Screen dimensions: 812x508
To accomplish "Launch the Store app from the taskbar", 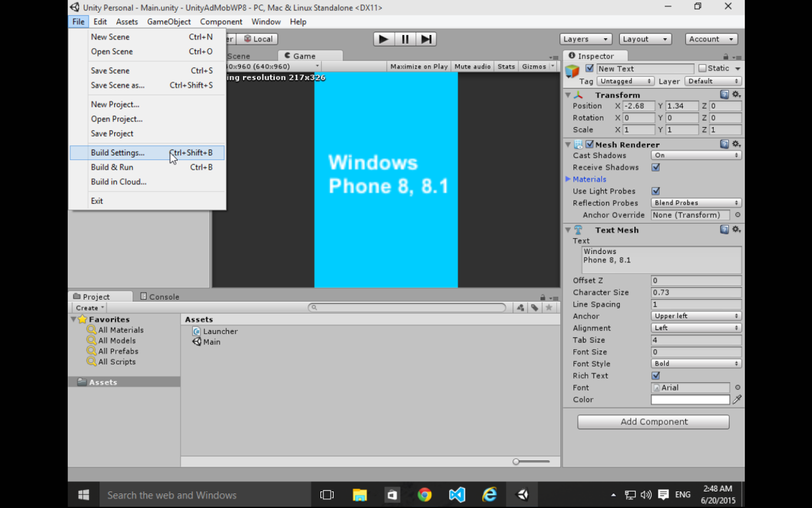I will pos(392,495).
